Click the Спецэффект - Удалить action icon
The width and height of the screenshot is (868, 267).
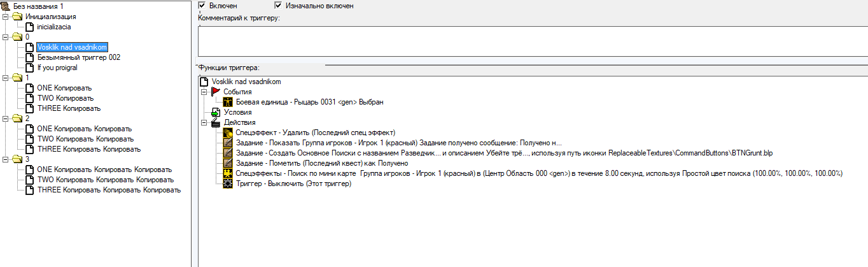(228, 133)
